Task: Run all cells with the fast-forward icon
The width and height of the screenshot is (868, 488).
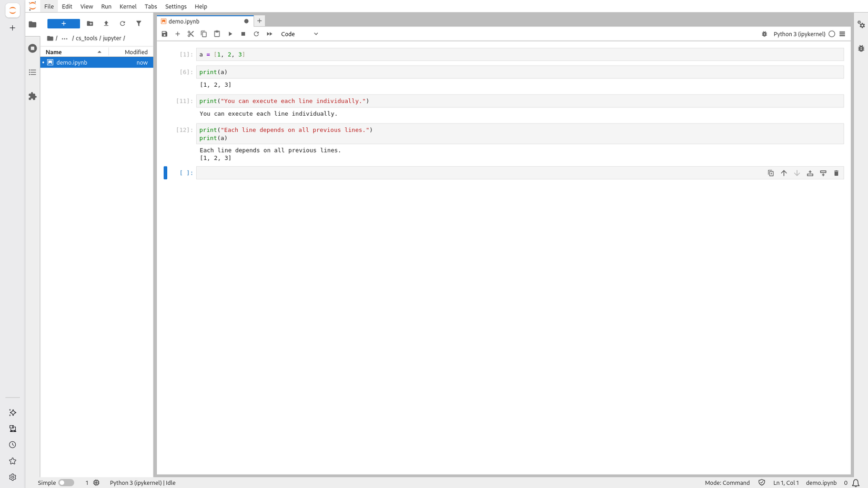Action: click(x=269, y=34)
